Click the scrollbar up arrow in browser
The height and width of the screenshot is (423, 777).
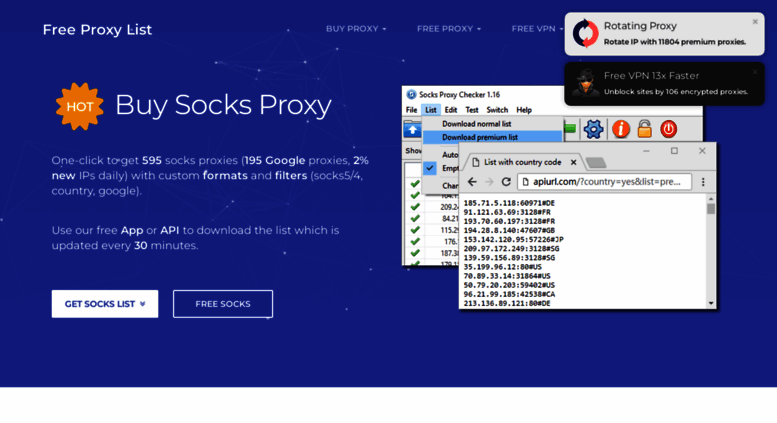[711, 199]
